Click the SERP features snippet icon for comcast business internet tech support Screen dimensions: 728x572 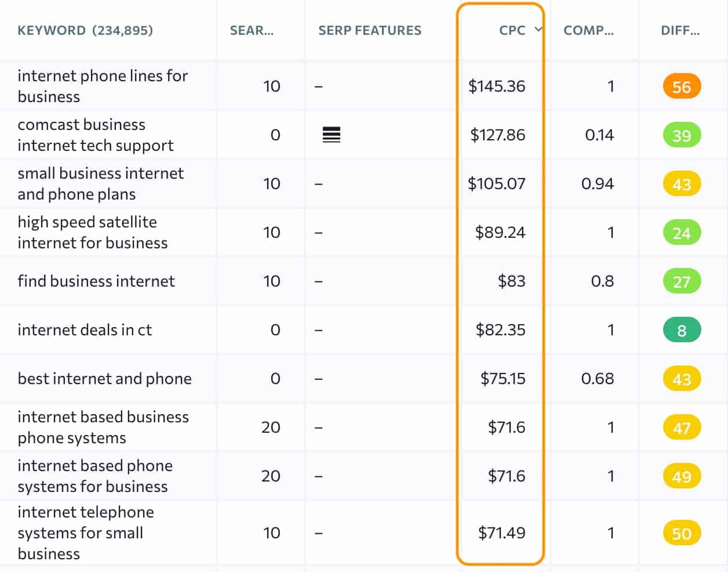330,135
